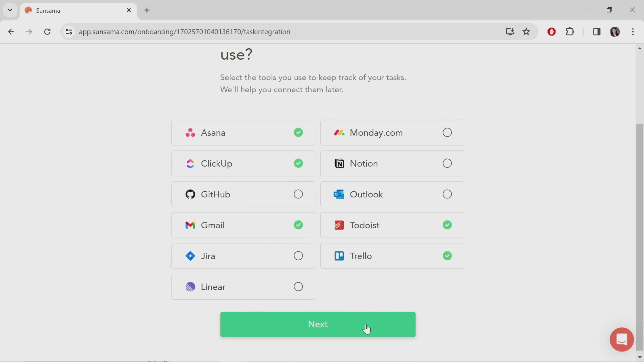The width and height of the screenshot is (644, 362).
Task: Toggle the Monday.com selection checkbox
Action: pyautogui.click(x=447, y=132)
